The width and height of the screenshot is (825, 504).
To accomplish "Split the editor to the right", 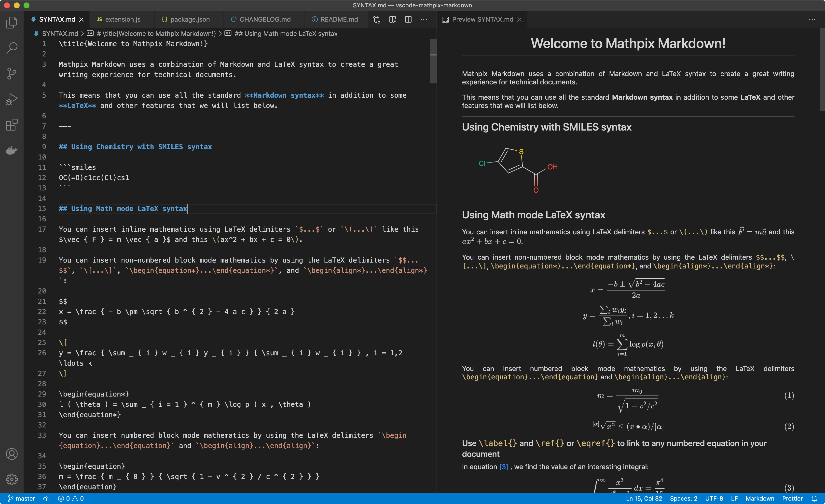I will tap(408, 19).
